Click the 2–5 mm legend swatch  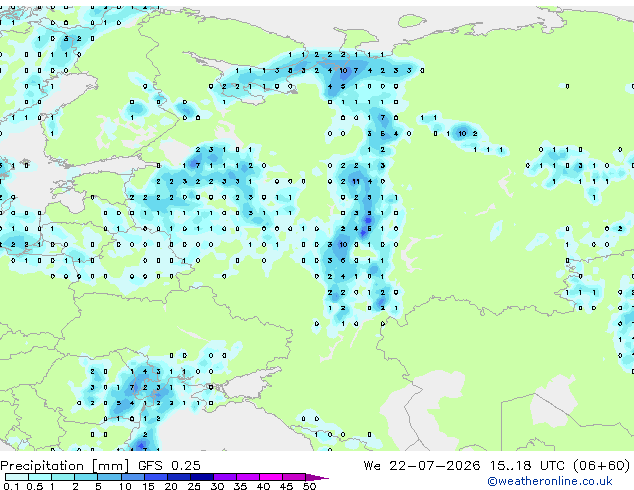(86, 477)
